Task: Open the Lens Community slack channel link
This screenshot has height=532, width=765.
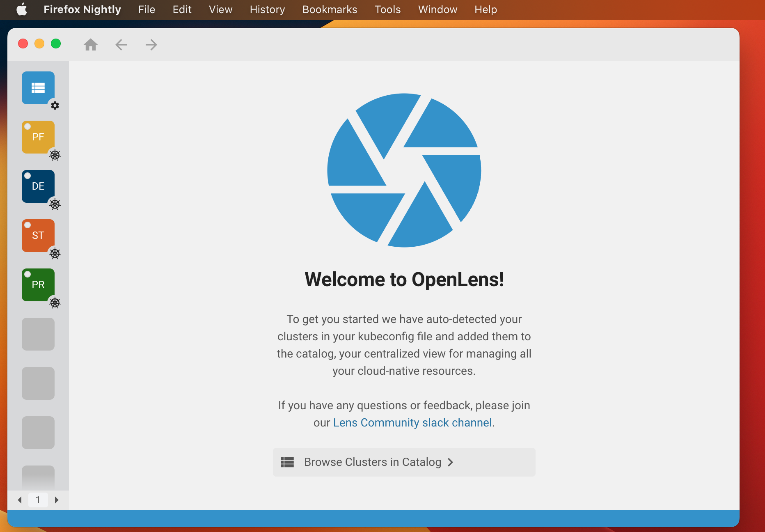Action: [x=412, y=422]
